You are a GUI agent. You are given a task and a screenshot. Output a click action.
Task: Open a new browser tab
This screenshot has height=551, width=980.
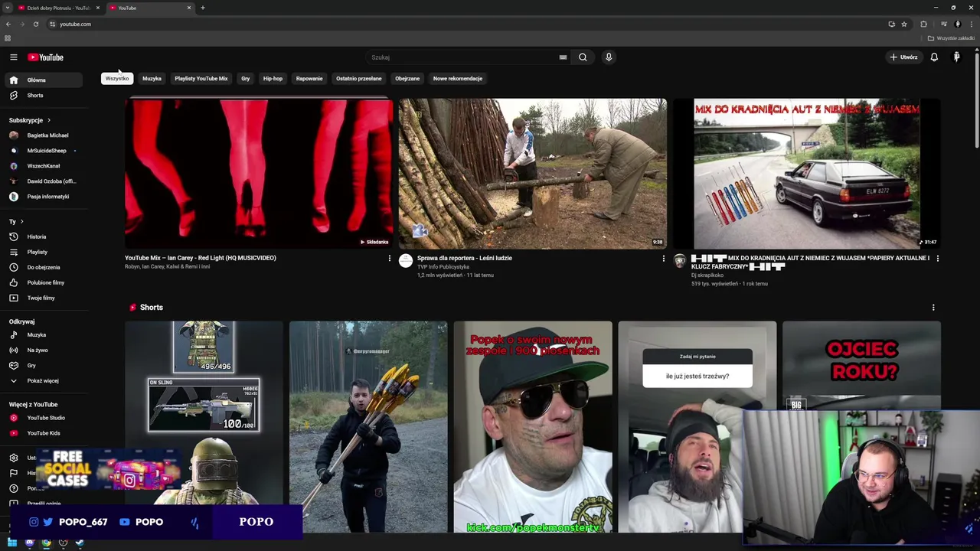[x=203, y=8]
